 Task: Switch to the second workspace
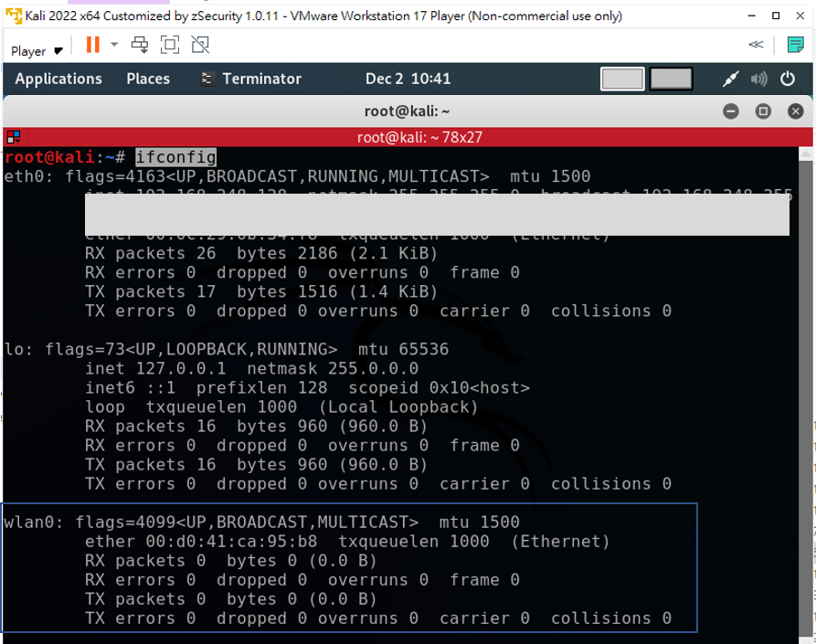tap(672, 79)
